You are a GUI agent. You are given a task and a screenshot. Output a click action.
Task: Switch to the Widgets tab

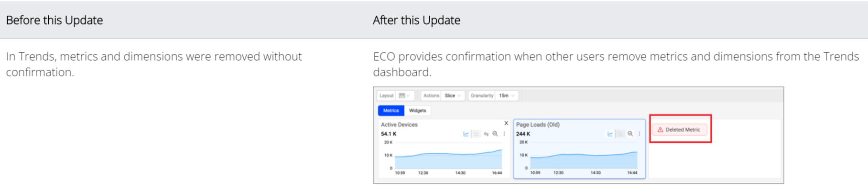click(x=417, y=111)
